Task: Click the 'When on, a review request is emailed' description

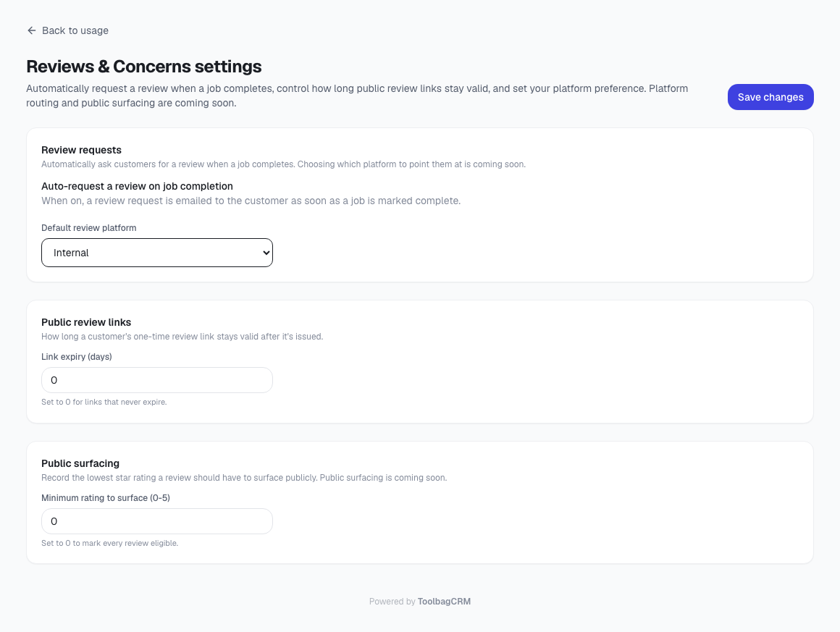Action: tap(251, 201)
